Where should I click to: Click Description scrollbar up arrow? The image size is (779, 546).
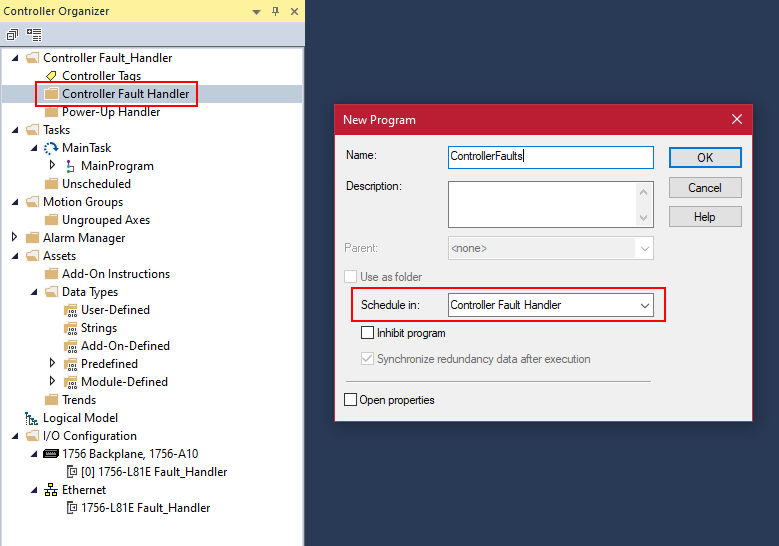coord(643,192)
